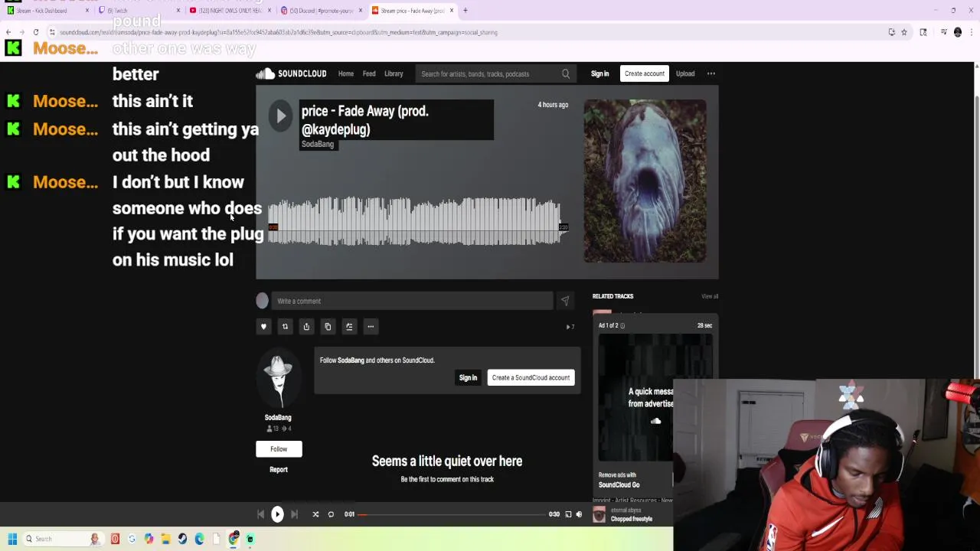Click Create a SoundCloud account button

531,377
